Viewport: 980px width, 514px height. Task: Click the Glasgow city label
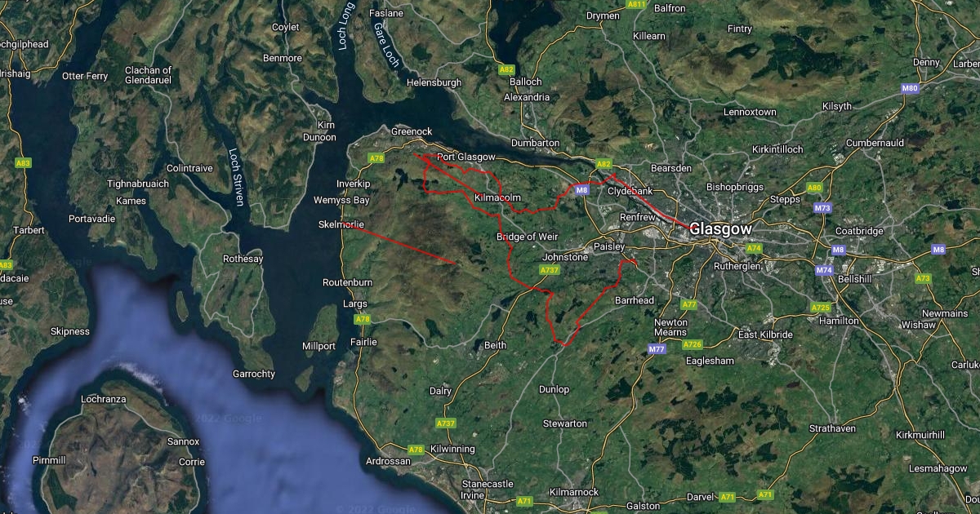click(x=720, y=229)
